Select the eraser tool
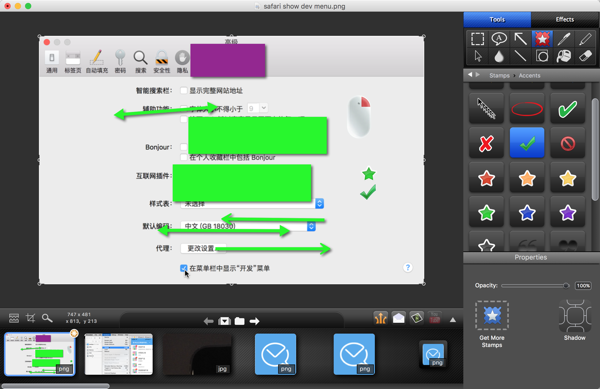Screen dimensions: 600x389 point(585,56)
